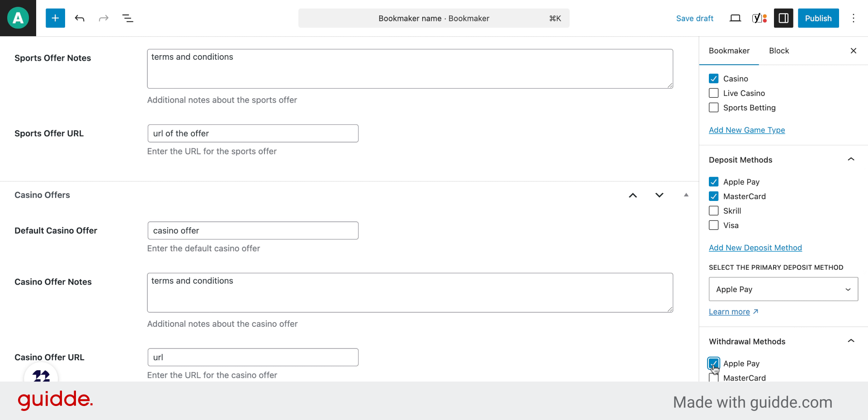Collapse the Withdrawal Methods section
The height and width of the screenshot is (420, 868).
(x=850, y=341)
